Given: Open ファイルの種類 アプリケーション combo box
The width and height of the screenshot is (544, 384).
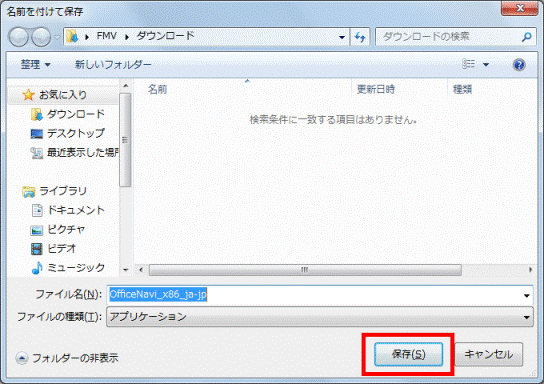Looking at the screenshot, I should 320,317.
